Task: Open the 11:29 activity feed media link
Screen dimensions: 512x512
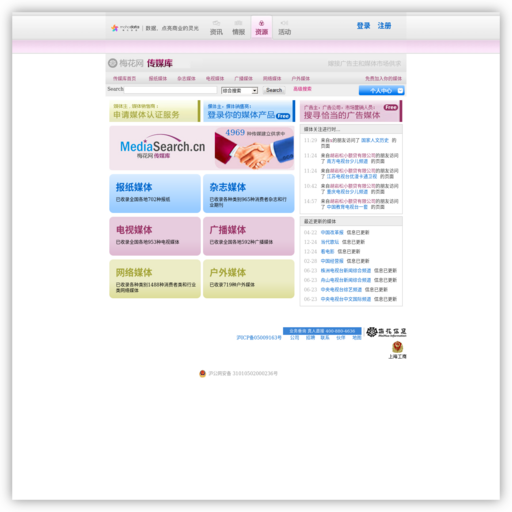Action: click(x=375, y=140)
